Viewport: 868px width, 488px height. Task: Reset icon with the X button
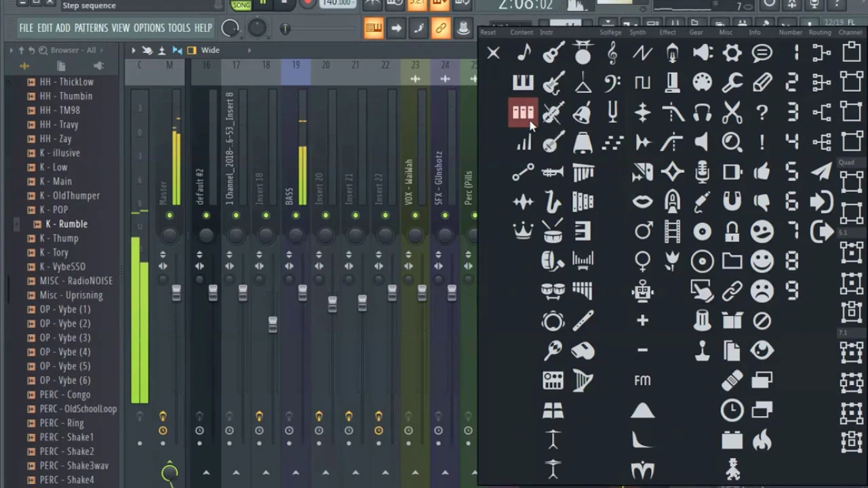pyautogui.click(x=493, y=52)
